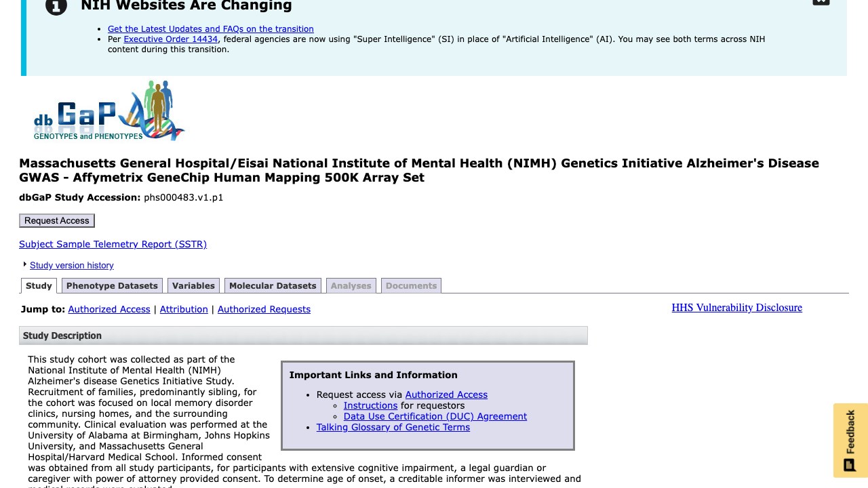Click the NIH Websites Are Changing heading

click(186, 6)
